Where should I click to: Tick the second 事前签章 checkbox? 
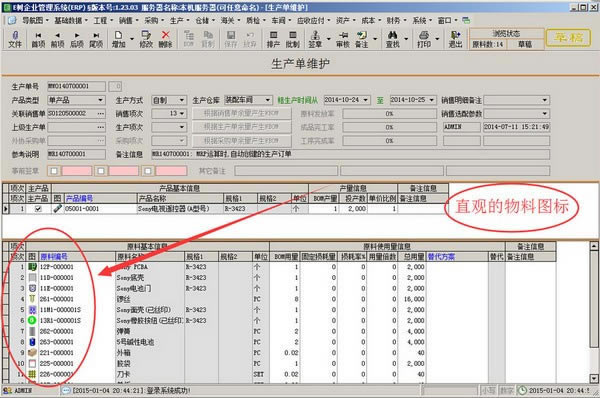coord(101,171)
